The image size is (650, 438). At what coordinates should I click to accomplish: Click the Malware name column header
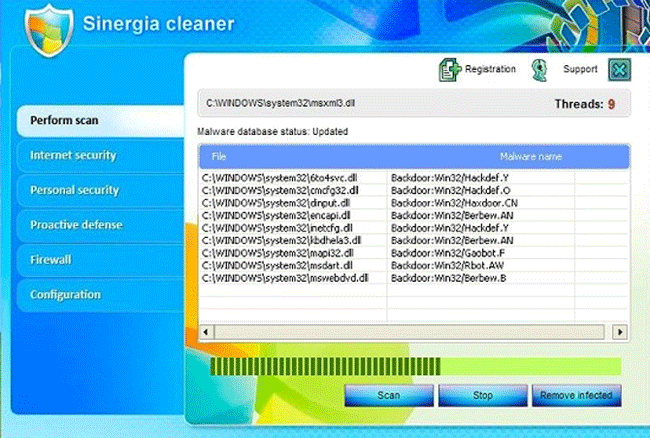coord(530,157)
